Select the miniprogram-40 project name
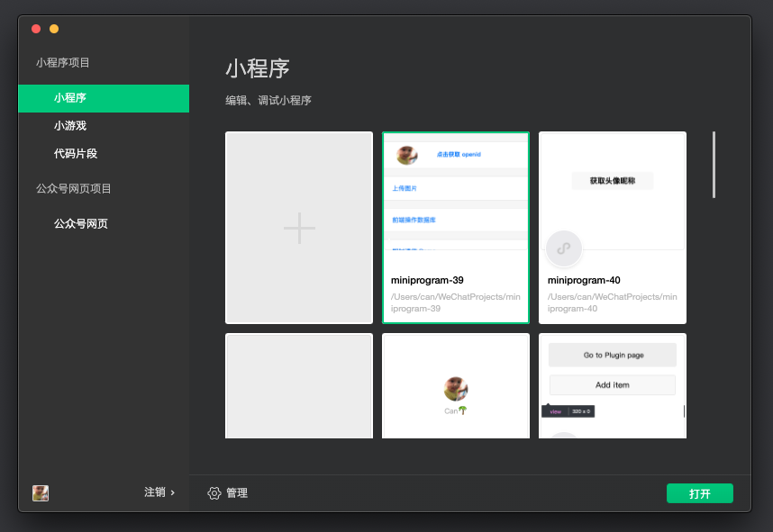The width and height of the screenshot is (773, 532). point(584,280)
